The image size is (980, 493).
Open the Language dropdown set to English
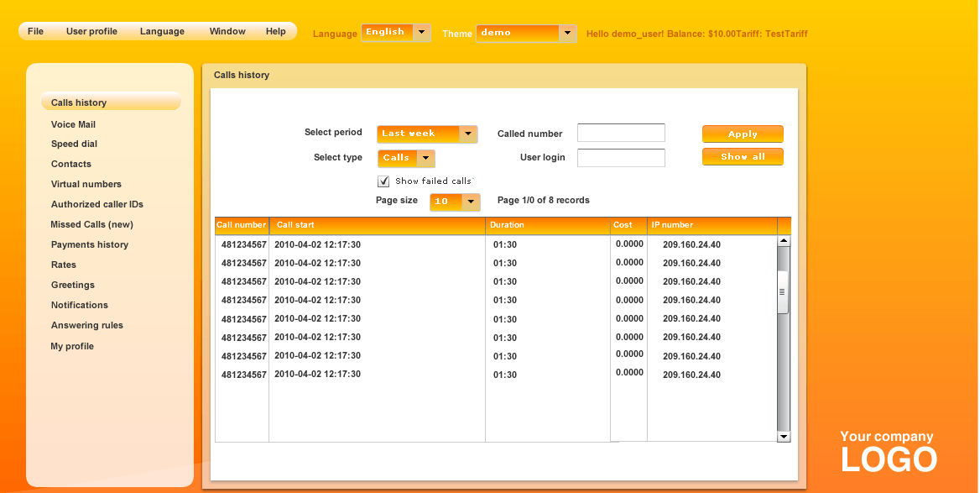click(394, 33)
